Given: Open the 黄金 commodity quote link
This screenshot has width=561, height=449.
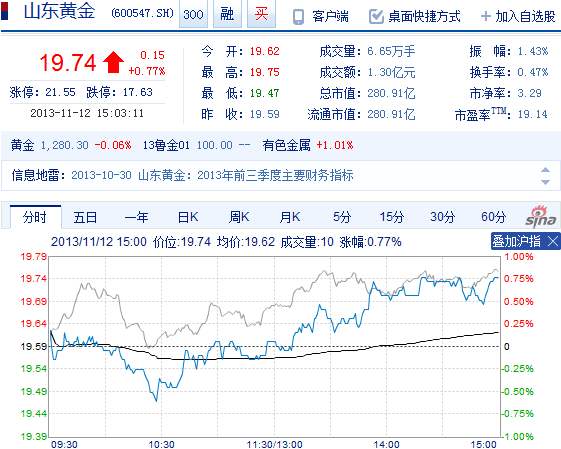Looking at the screenshot, I should [22, 145].
